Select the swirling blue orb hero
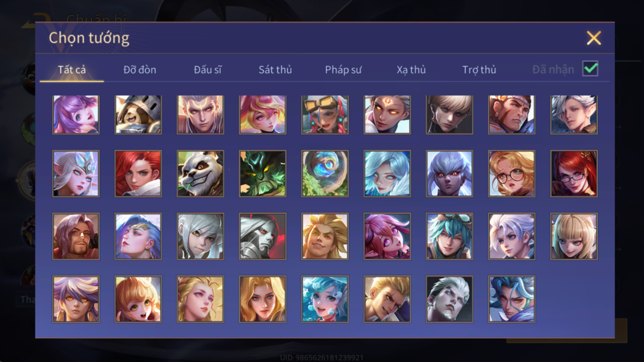644x362 pixels. click(325, 173)
